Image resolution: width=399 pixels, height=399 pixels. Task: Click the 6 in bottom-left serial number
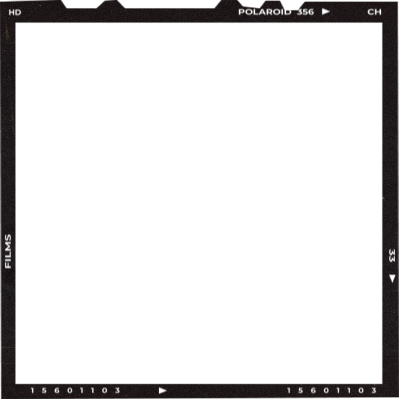pos(57,390)
